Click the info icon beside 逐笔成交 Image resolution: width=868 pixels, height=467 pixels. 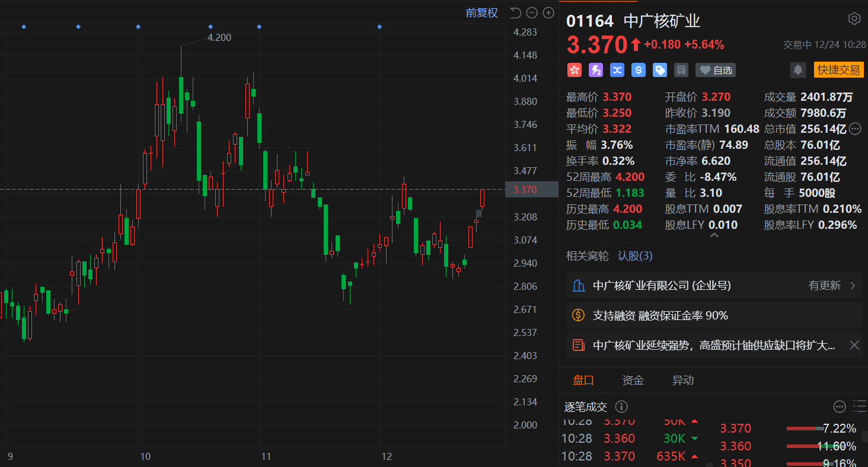[x=621, y=407]
